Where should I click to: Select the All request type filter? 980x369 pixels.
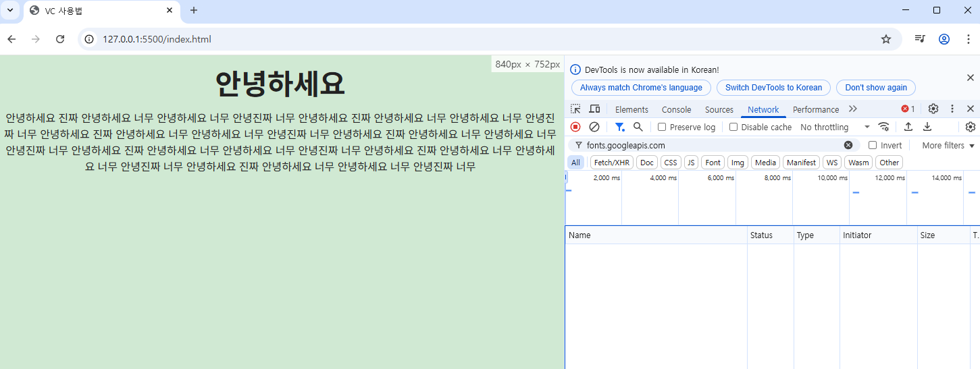tap(575, 163)
